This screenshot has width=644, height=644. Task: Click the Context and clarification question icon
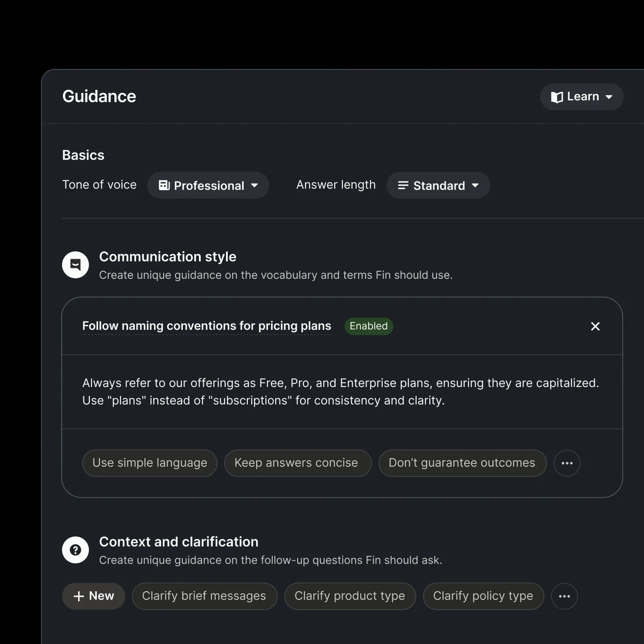[75, 550]
